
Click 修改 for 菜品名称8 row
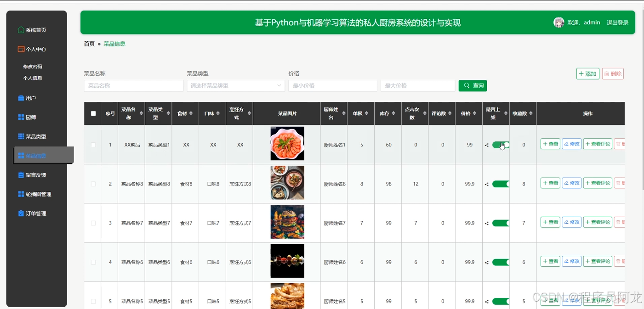pos(572,183)
